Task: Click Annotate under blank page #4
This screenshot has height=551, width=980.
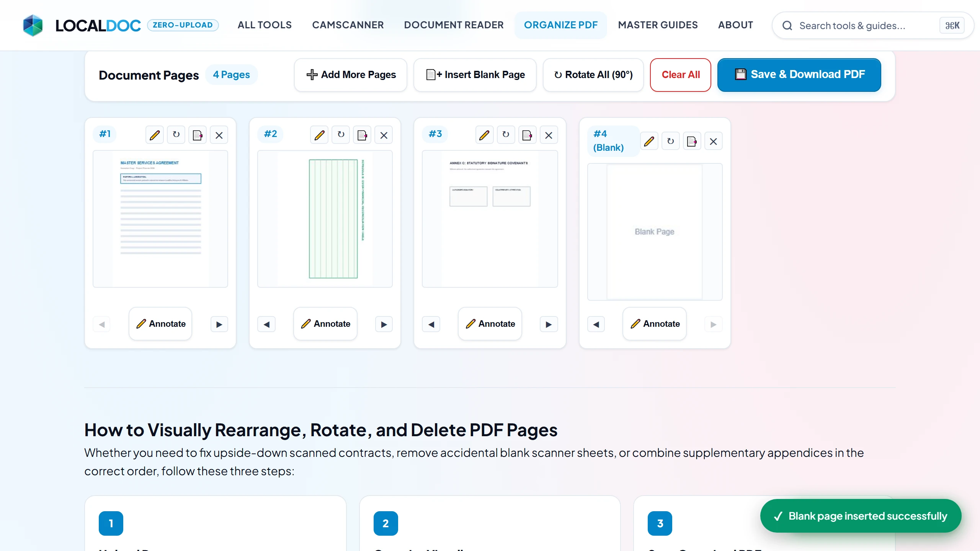Action: pyautogui.click(x=655, y=324)
